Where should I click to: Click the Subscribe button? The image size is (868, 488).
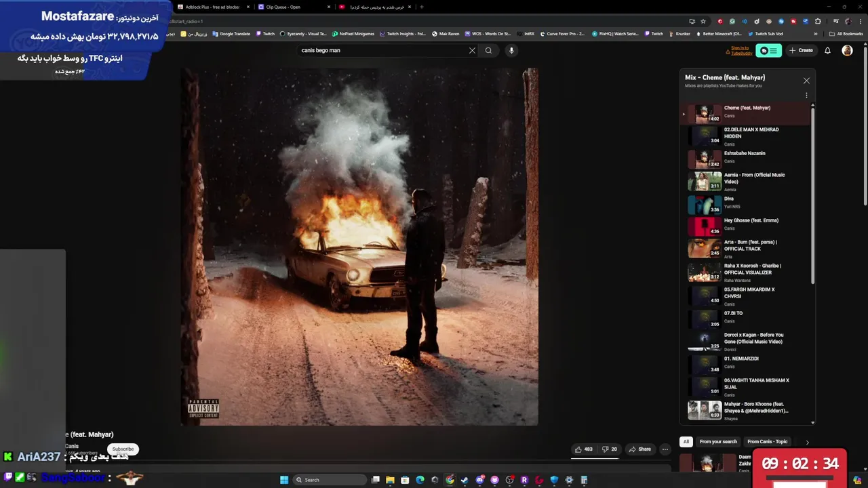pos(123,449)
